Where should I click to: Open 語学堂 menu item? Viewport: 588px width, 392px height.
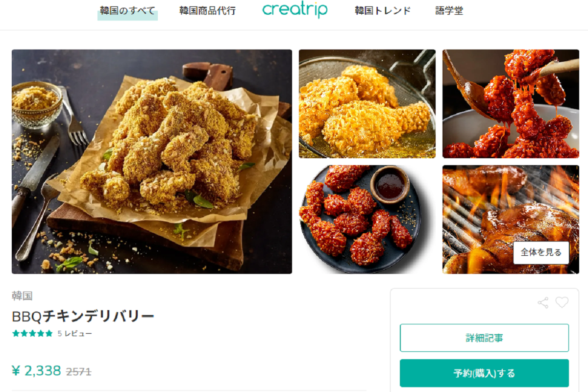tap(449, 11)
